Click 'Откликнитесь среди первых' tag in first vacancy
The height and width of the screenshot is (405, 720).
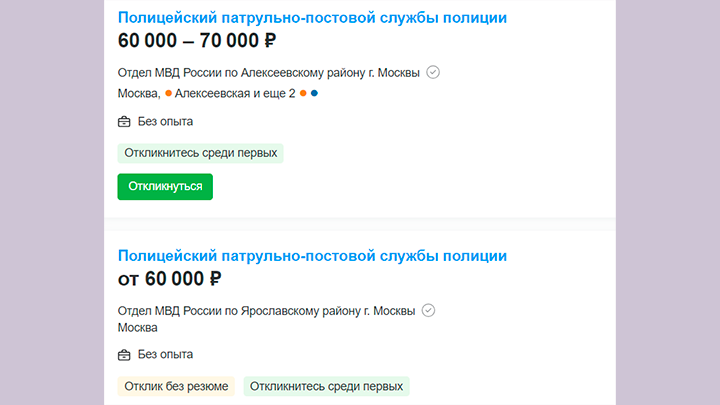point(201,153)
